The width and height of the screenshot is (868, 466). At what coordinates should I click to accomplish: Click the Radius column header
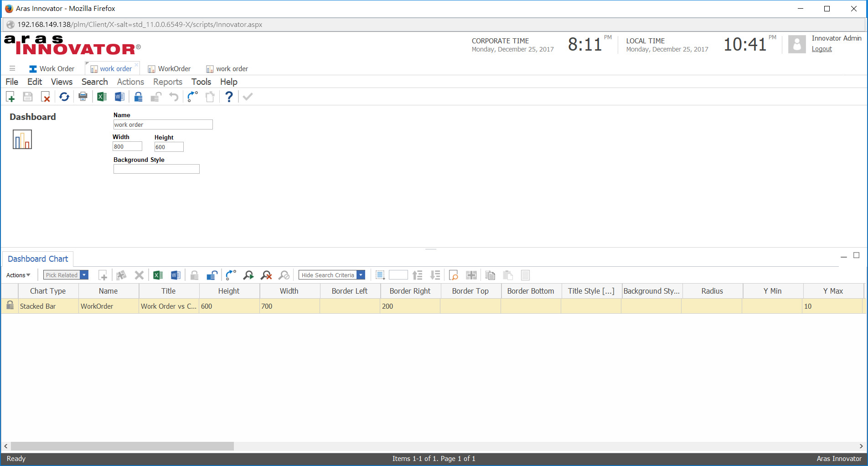tap(712, 291)
